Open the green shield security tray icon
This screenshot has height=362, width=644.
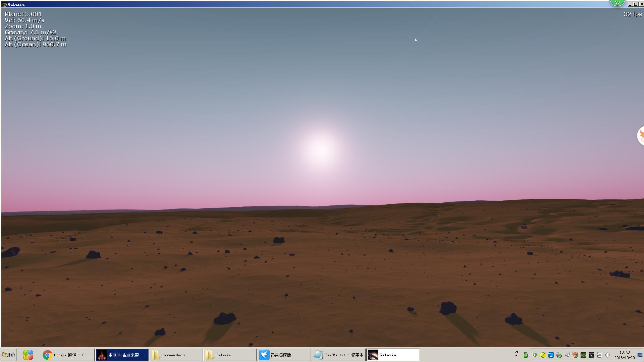tap(535, 355)
